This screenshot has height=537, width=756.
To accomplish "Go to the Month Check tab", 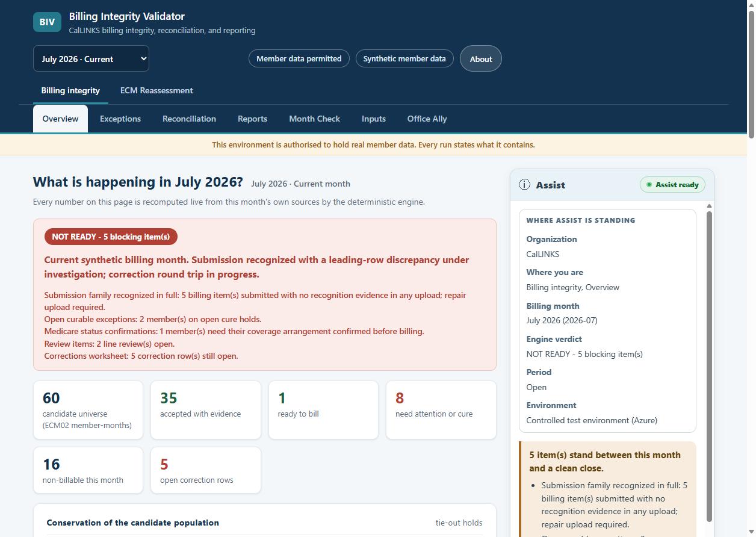I will tap(314, 119).
